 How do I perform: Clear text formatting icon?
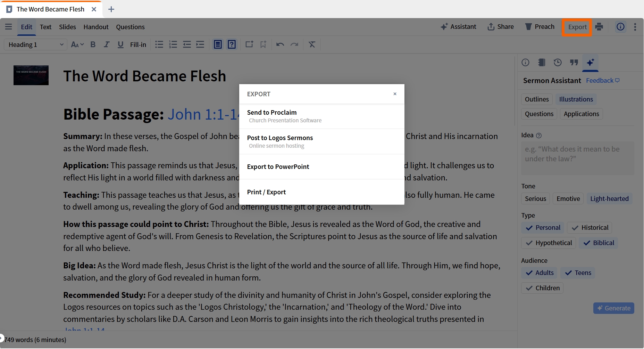312,44
